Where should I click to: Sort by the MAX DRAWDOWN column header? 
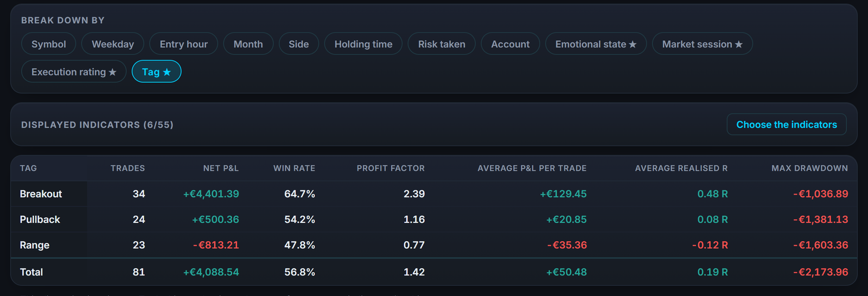click(x=810, y=168)
